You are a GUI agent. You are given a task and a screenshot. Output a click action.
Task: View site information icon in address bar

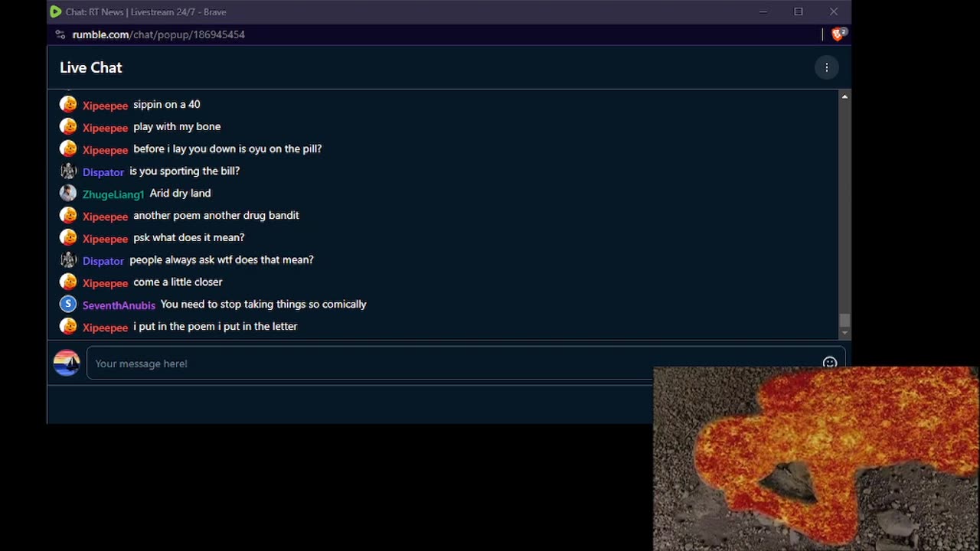[x=60, y=34]
